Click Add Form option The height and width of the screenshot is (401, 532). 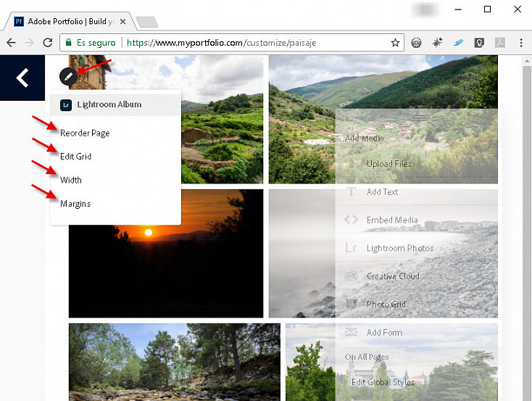click(x=384, y=332)
